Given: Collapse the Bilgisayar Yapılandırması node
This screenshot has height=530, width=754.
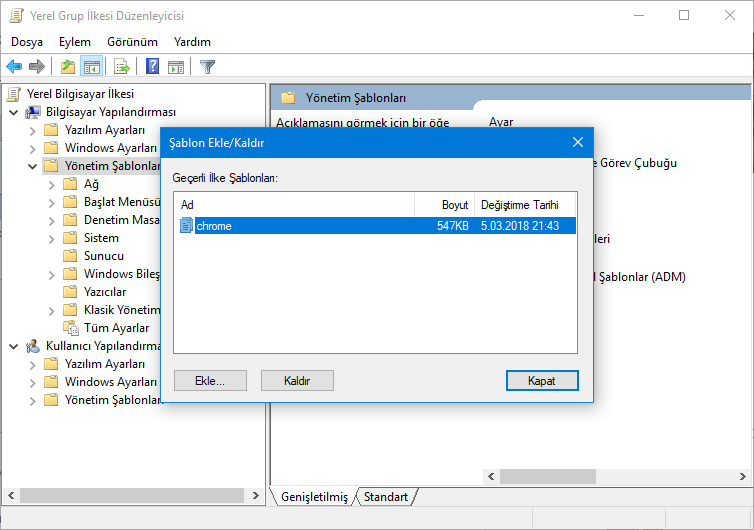Looking at the screenshot, I should (13, 113).
